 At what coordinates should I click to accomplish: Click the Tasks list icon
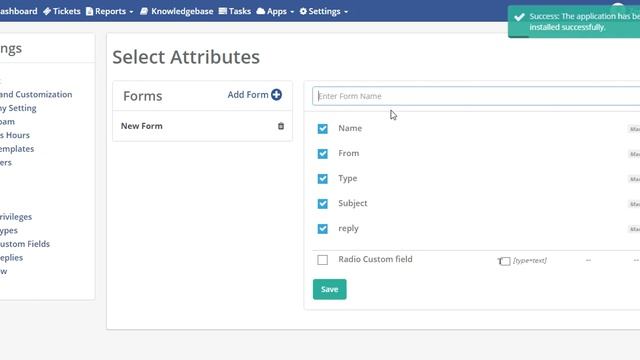pos(222,11)
